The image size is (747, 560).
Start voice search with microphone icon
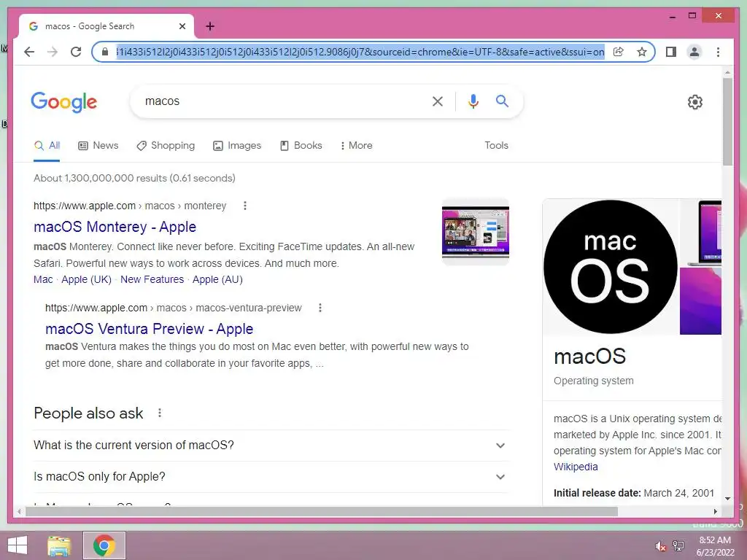tap(473, 101)
